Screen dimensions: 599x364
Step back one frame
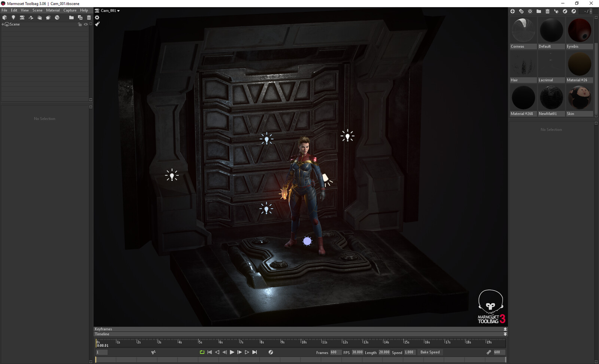point(225,352)
